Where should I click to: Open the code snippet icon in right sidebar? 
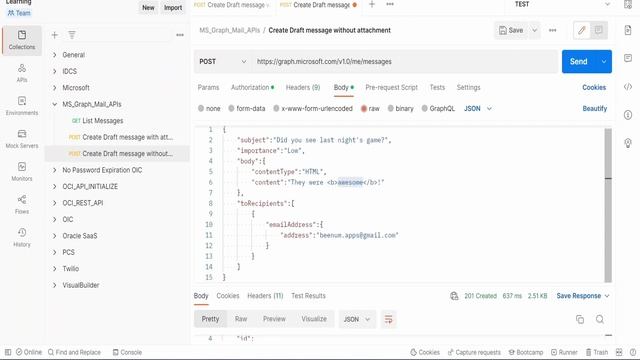628,87
